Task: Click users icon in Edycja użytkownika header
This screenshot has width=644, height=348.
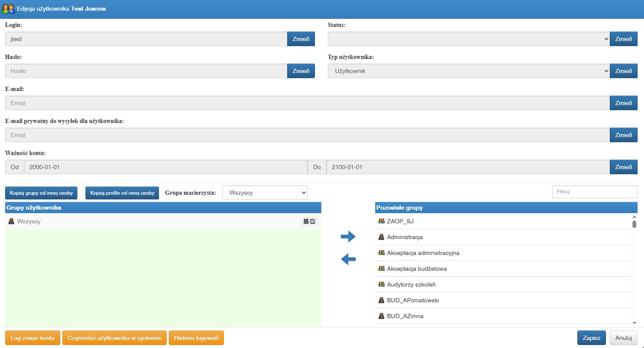Action: coord(8,9)
